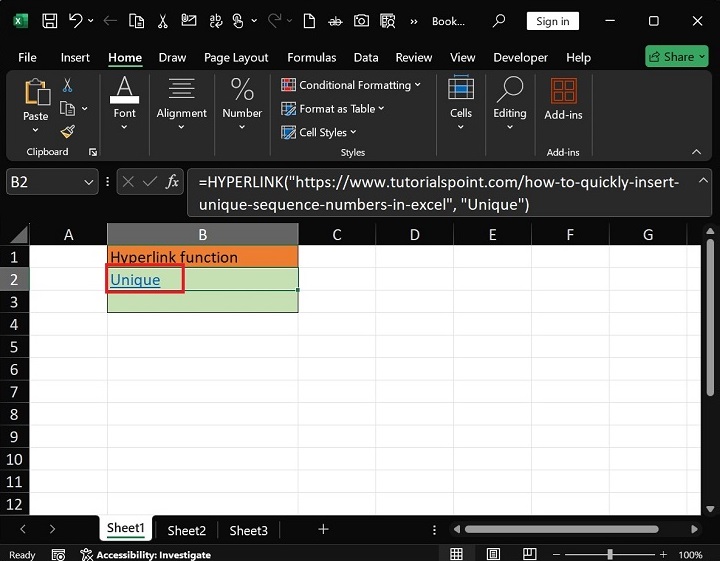
Task: Click the camera icon in Quick Access toolbar
Action: (x=361, y=21)
